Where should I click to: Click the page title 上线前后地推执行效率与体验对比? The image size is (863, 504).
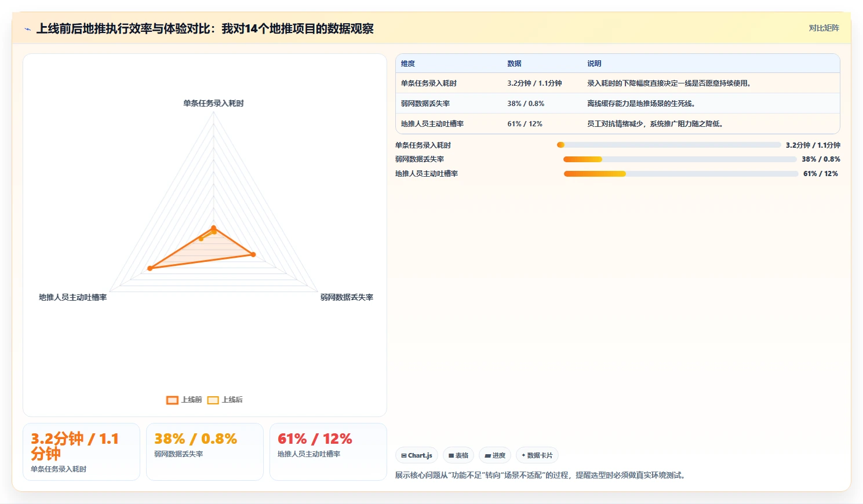point(205,28)
